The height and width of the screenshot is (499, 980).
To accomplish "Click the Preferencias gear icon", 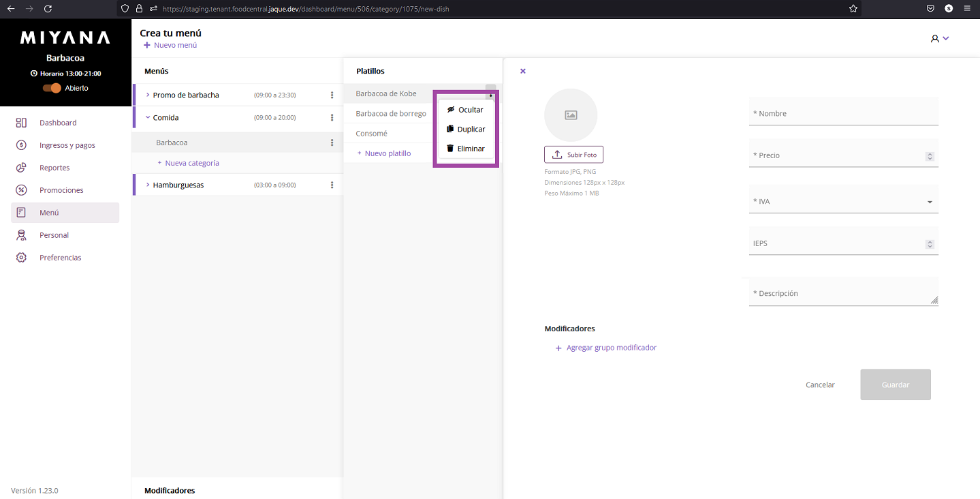I will coord(21,258).
